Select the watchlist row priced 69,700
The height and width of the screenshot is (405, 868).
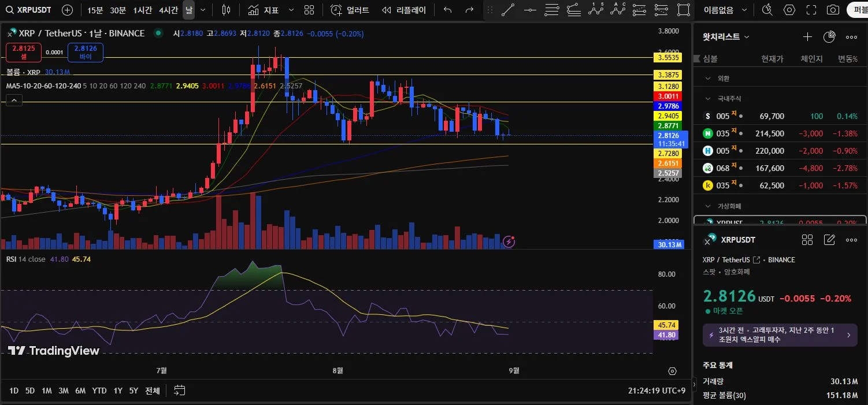(780, 116)
